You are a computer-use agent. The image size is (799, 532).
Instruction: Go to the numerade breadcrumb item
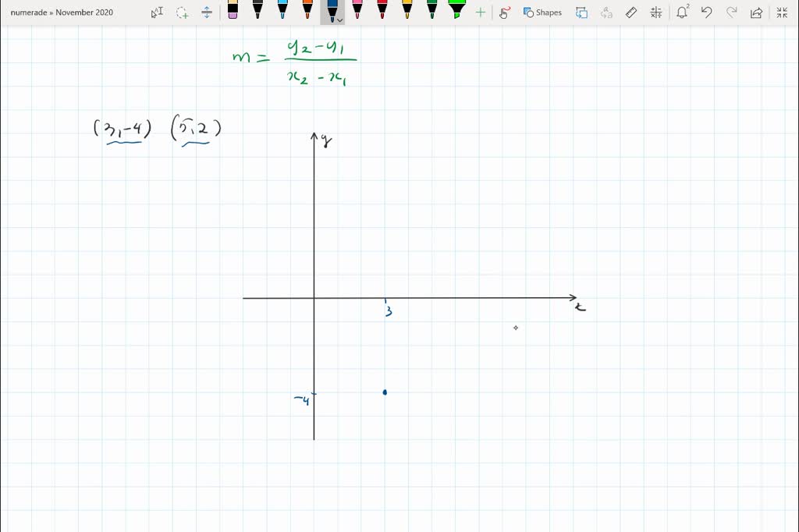[x=27, y=12]
